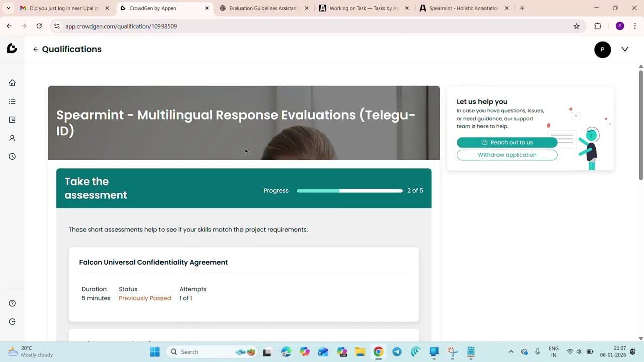Viewport: 644px width, 362px height.
Task: Click the Chrome profile P avatar
Action: coord(620,26)
